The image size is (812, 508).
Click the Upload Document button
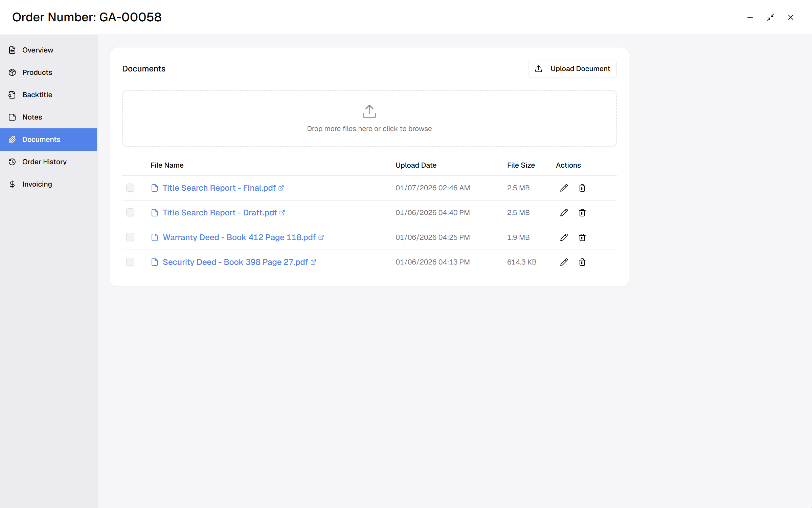click(x=572, y=69)
